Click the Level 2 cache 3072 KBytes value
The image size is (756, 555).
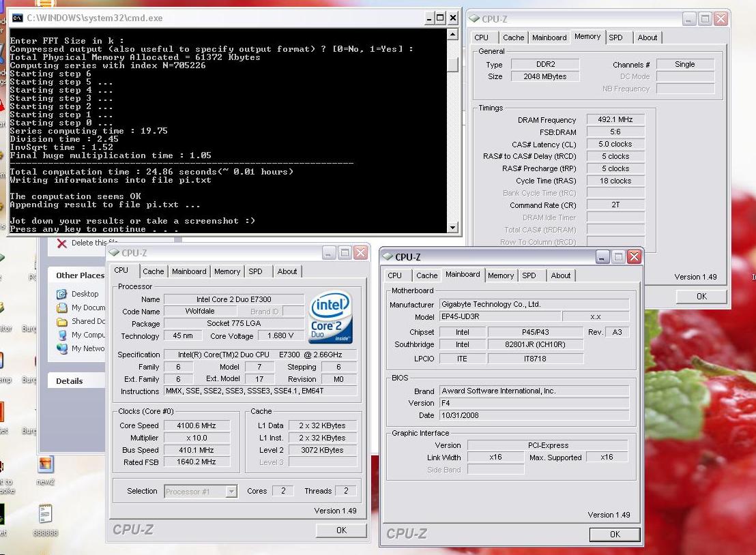pos(323,450)
